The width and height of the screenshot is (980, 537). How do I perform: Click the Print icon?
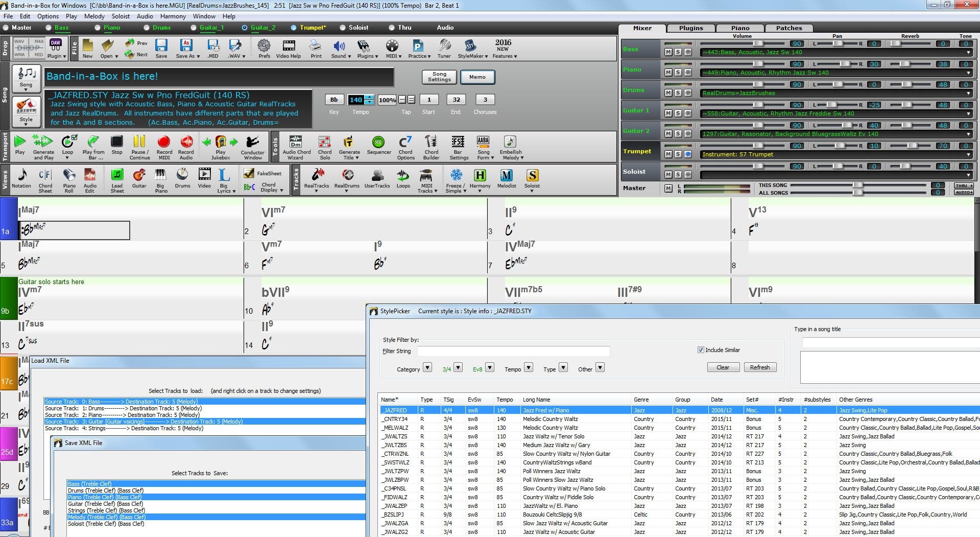pyautogui.click(x=316, y=49)
